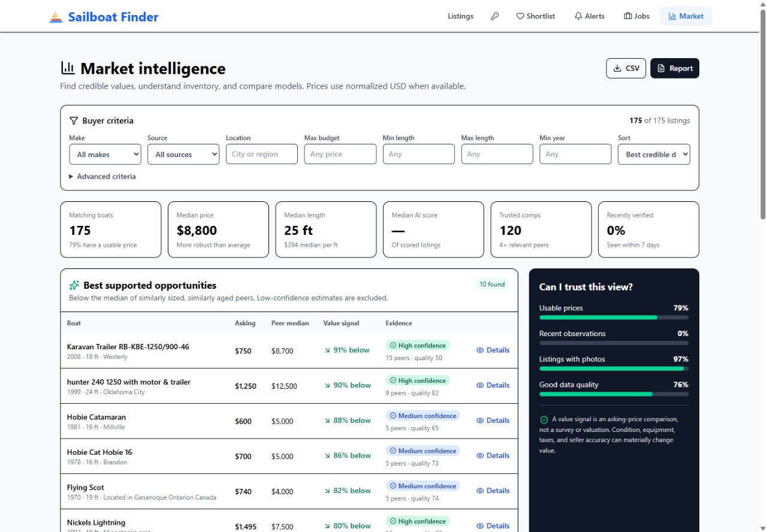Click the Hobie Cat Hobie 16 row's eye icon
The width and height of the screenshot is (767, 532).
click(x=480, y=456)
